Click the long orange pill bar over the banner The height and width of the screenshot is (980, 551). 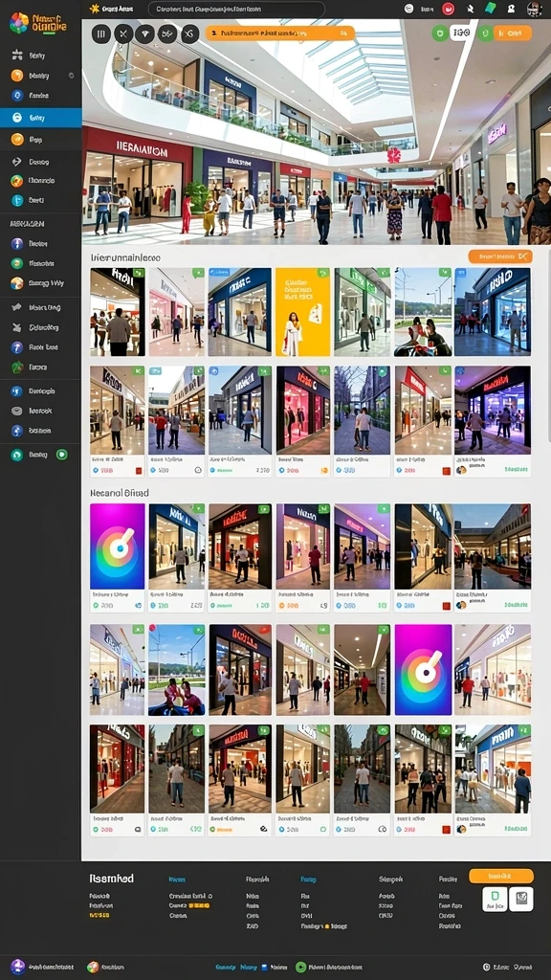click(x=280, y=33)
